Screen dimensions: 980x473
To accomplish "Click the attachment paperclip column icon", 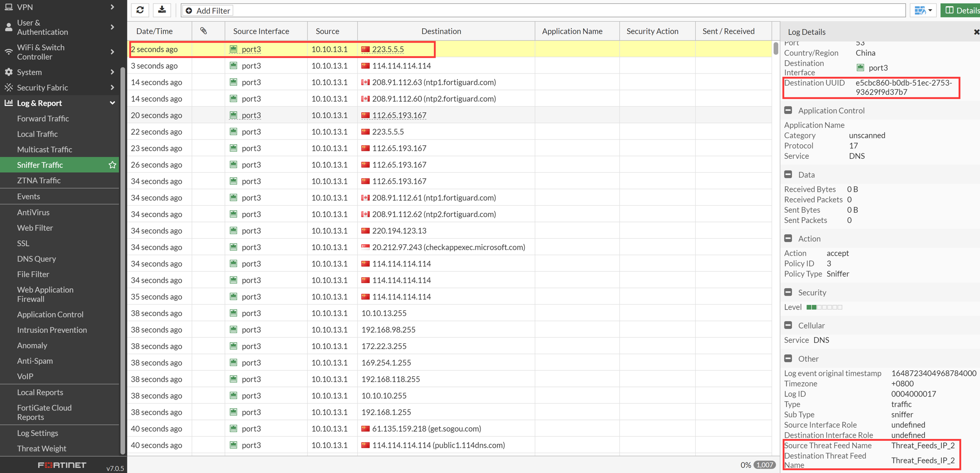I will 203,31.
